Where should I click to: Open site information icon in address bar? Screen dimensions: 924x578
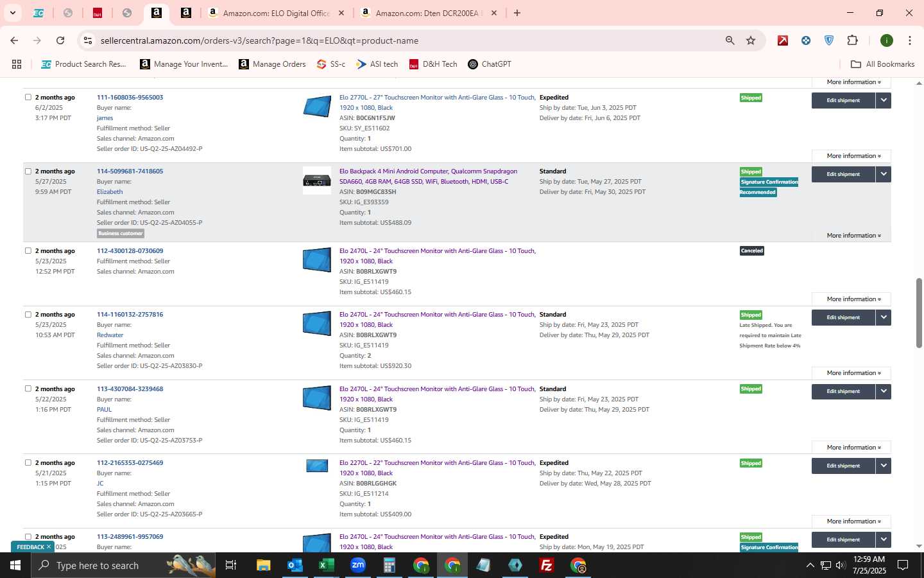click(x=88, y=40)
